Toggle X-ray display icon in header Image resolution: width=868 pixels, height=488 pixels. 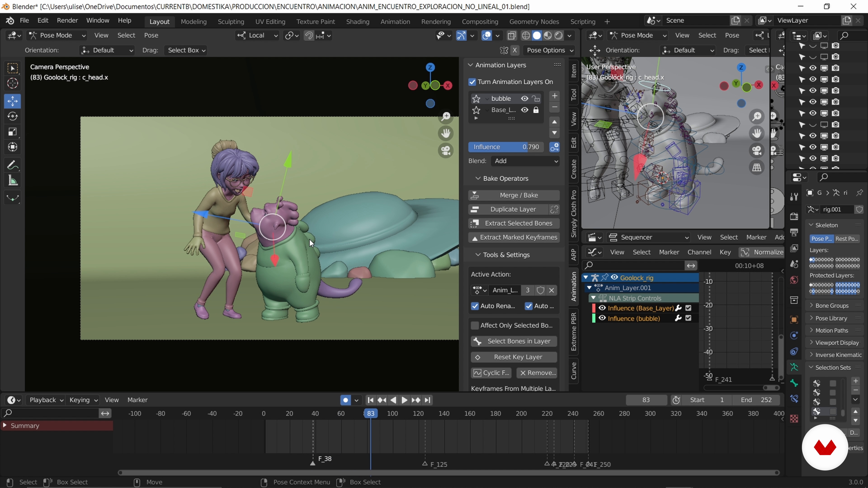(512, 35)
